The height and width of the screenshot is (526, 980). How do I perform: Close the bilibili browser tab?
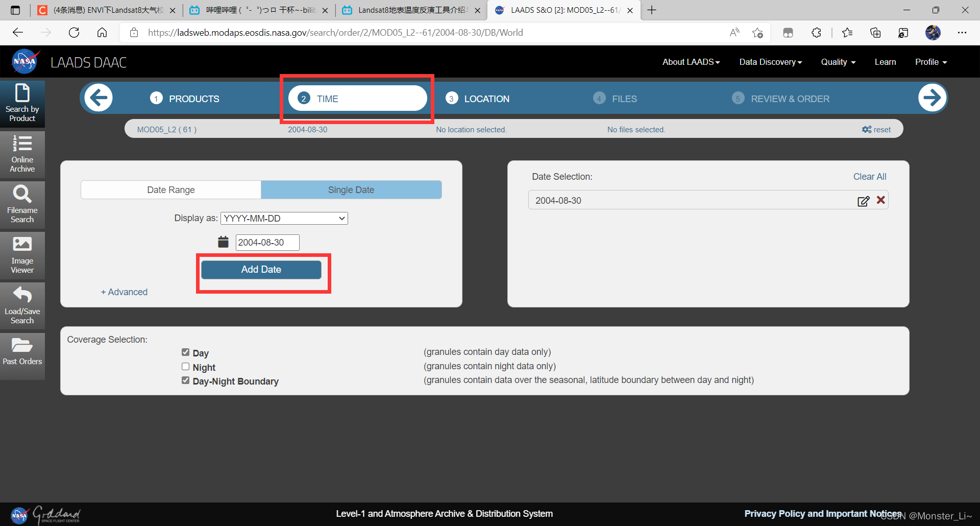pyautogui.click(x=325, y=10)
